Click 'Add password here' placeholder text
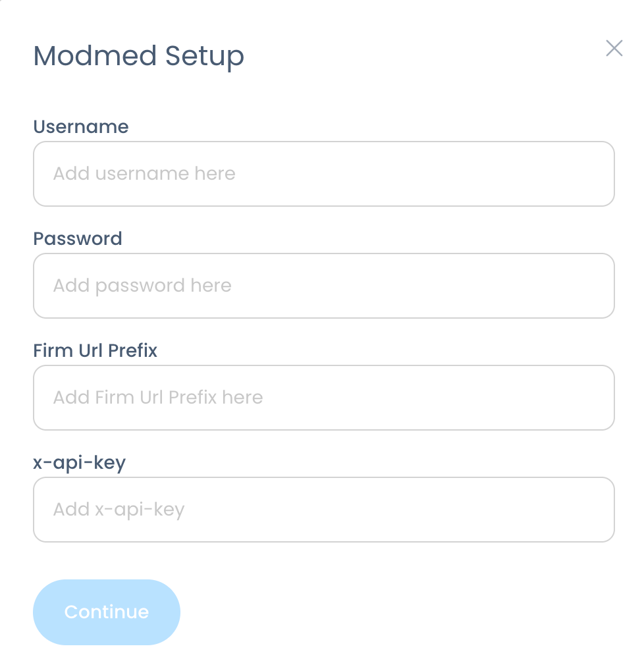This screenshot has height=665, width=644. click(142, 286)
